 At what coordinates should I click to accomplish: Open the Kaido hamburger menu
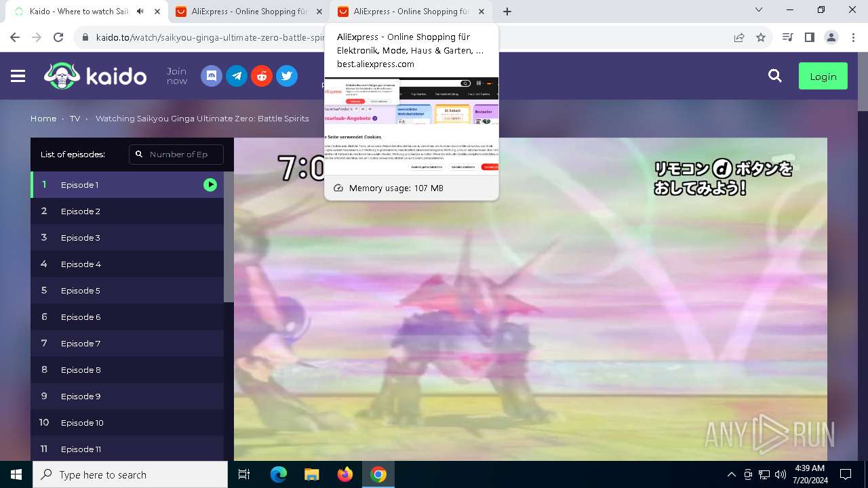tap(18, 76)
